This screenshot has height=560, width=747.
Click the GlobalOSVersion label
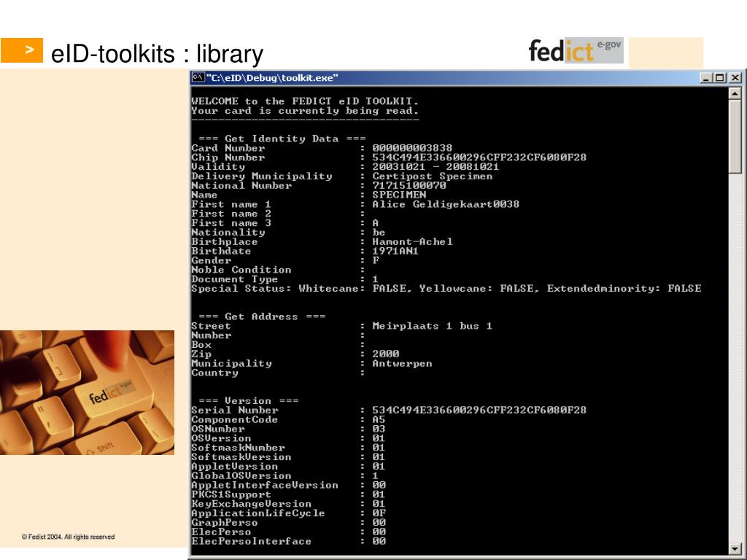[x=241, y=475]
